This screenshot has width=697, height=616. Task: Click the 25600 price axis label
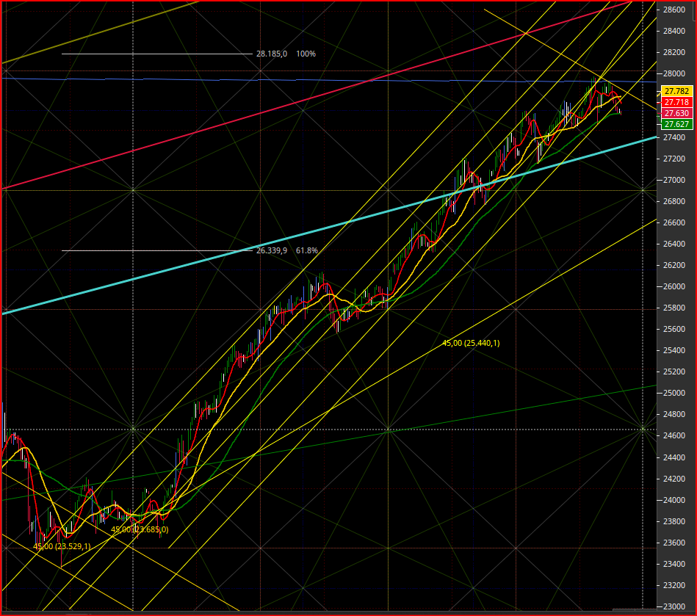[x=674, y=330]
